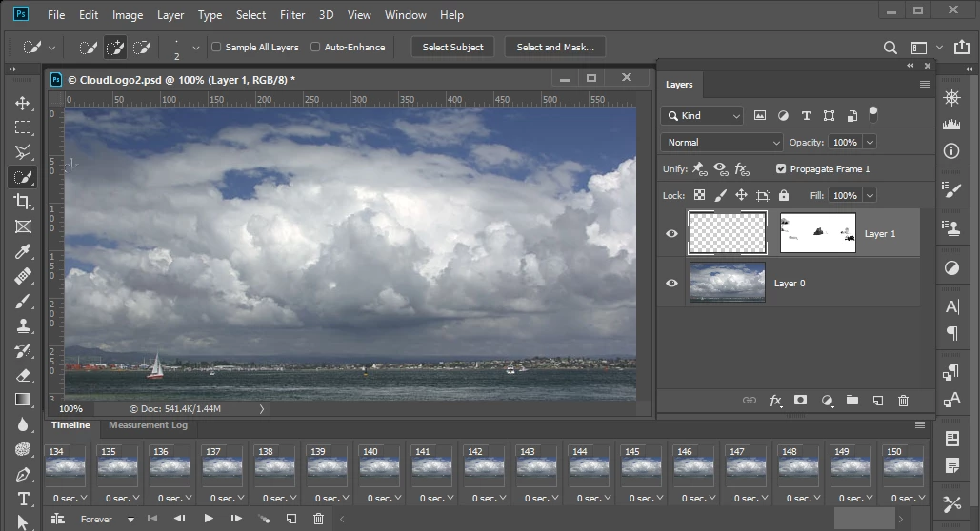Select the Eyedropper tool
The image size is (980, 531).
click(x=23, y=251)
